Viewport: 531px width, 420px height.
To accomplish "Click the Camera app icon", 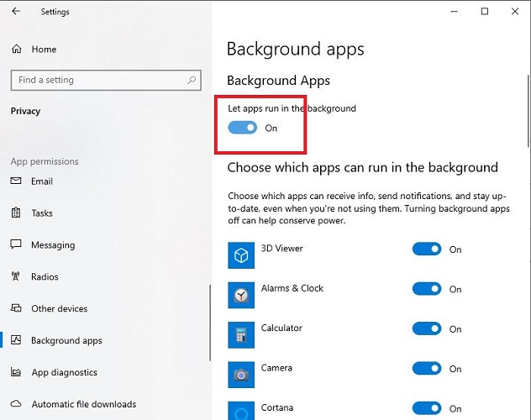I will tap(241, 375).
